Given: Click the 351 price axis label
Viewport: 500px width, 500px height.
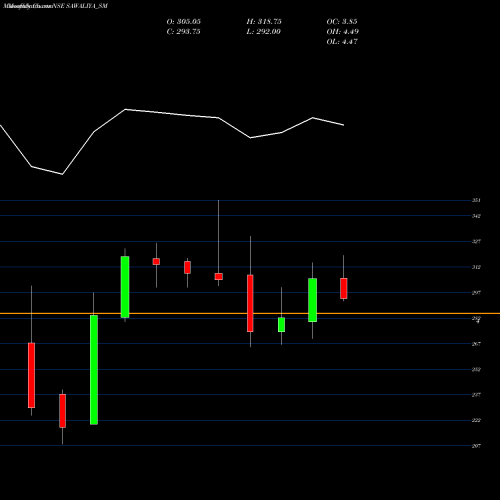Looking at the screenshot, I should 476,200.
